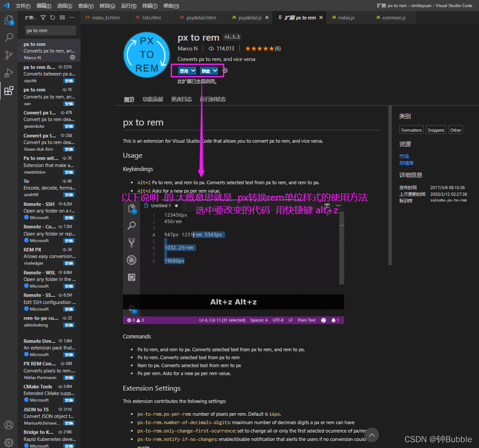Select Remote - WSL extension in list
The image size is (479, 448).
click(49, 279)
